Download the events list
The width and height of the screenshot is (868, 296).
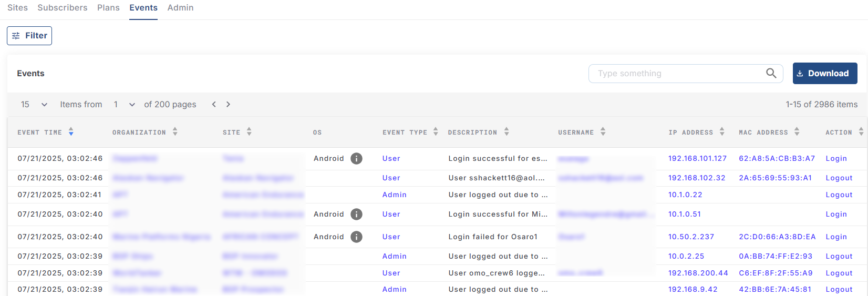(x=824, y=74)
